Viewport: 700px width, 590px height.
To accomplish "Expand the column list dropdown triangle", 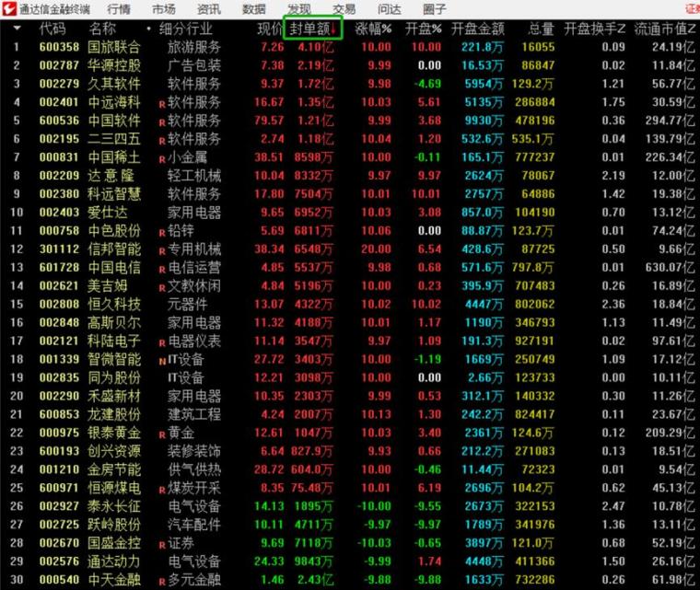I will tap(17, 29).
